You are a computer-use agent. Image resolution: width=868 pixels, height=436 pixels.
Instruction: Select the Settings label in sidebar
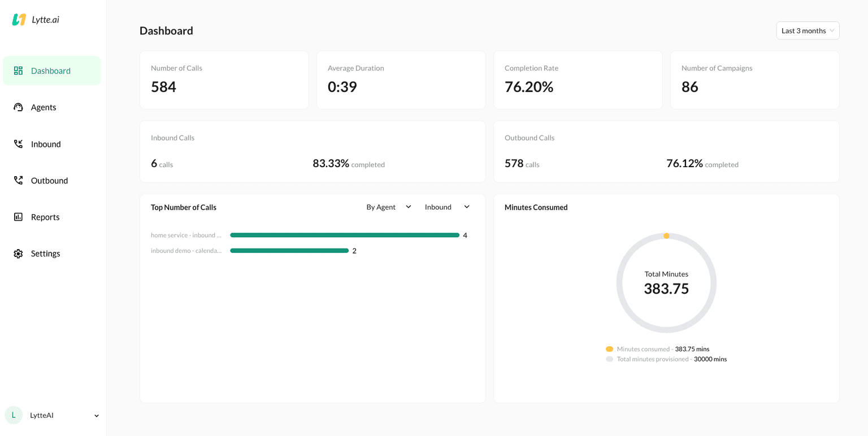click(x=45, y=254)
